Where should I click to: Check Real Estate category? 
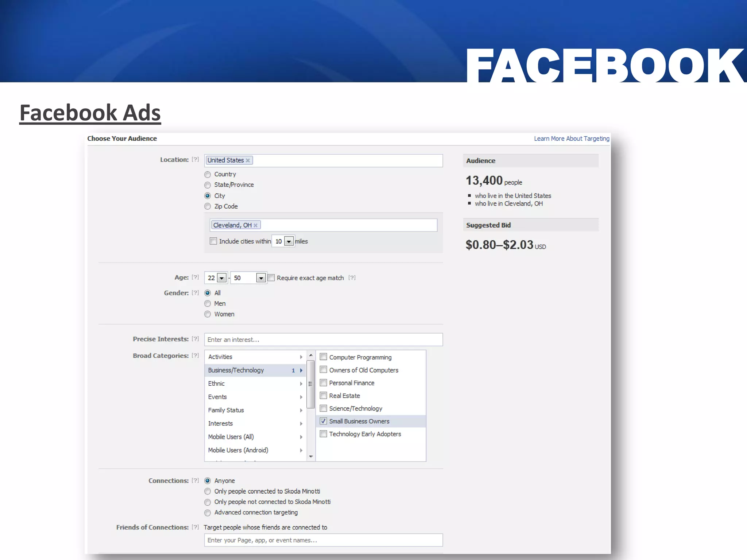323,395
